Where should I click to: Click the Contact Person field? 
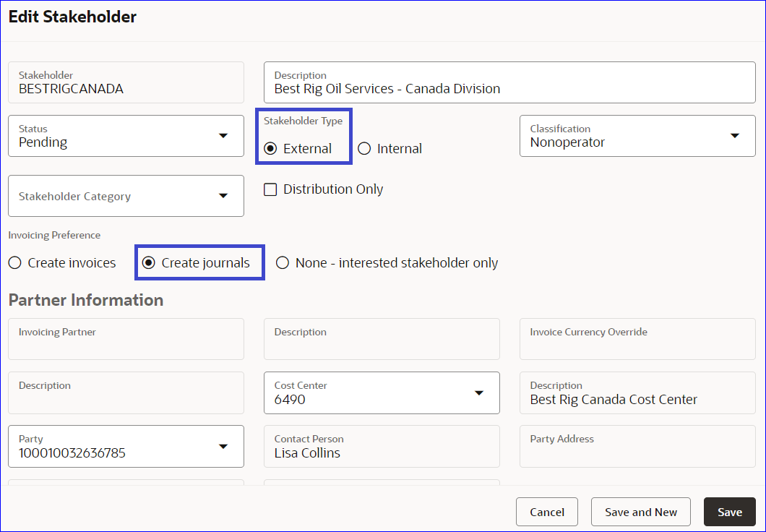point(382,446)
